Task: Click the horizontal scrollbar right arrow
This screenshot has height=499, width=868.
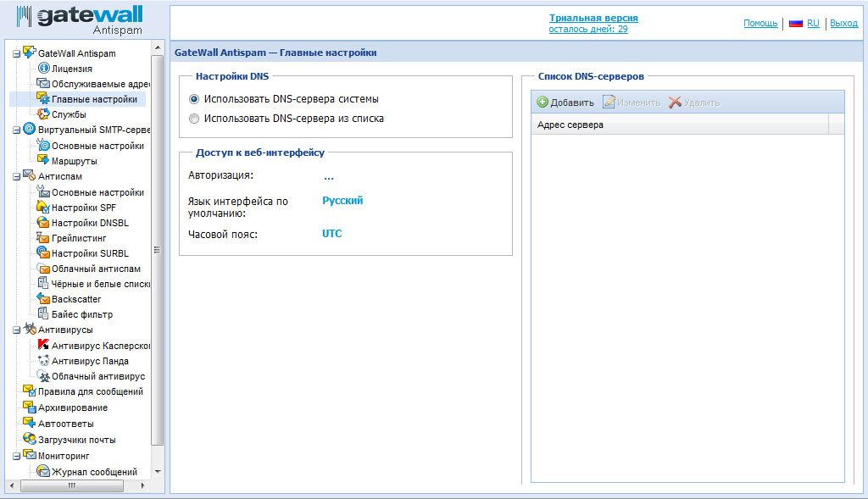Action: click(142, 485)
